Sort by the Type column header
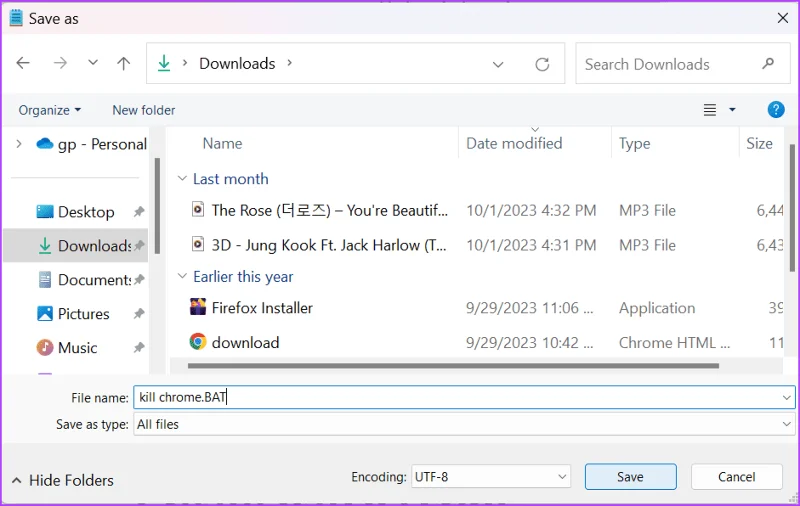 635,143
